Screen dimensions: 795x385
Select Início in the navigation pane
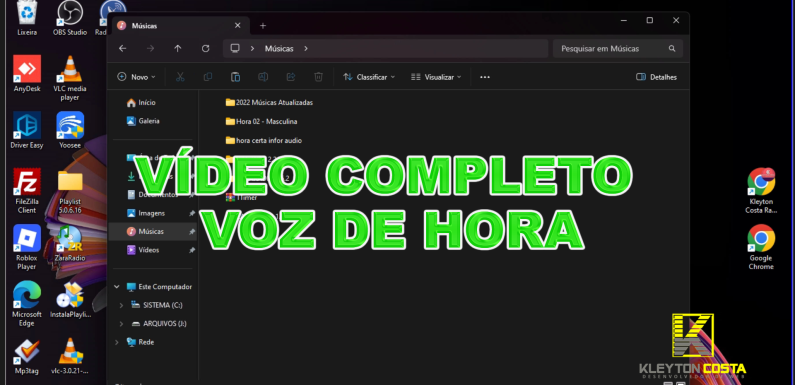coord(141,102)
